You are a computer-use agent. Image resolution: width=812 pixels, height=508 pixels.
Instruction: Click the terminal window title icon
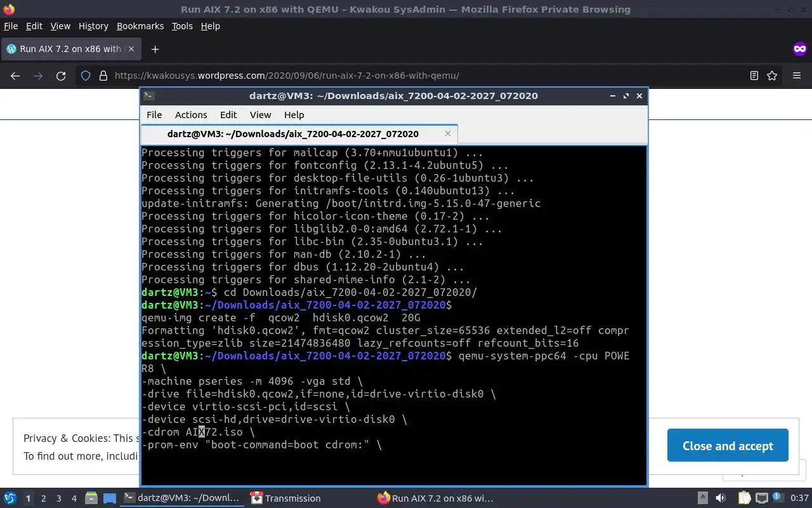(148, 96)
